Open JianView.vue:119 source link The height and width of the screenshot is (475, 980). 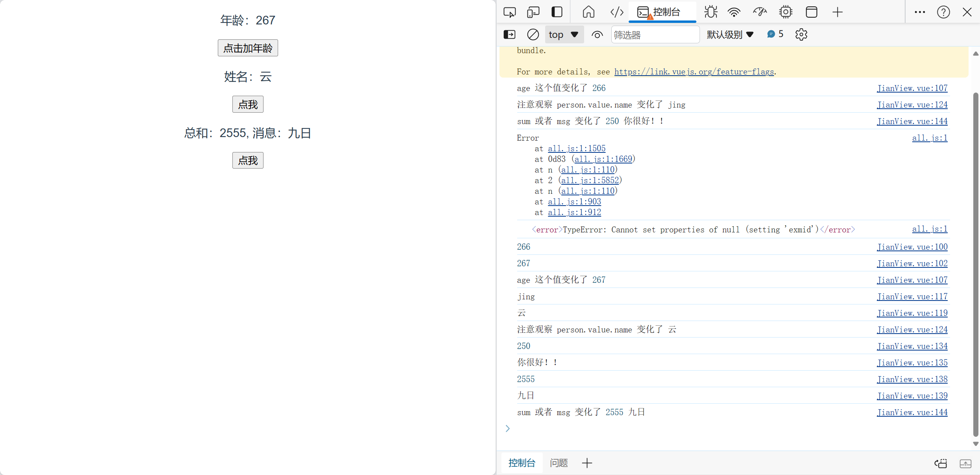[912, 313]
